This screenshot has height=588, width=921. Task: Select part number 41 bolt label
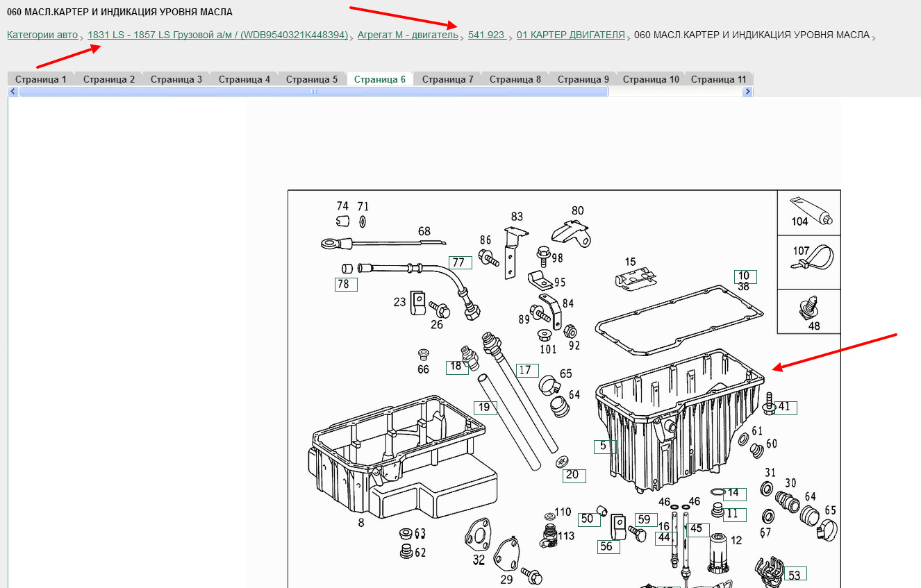click(x=784, y=408)
